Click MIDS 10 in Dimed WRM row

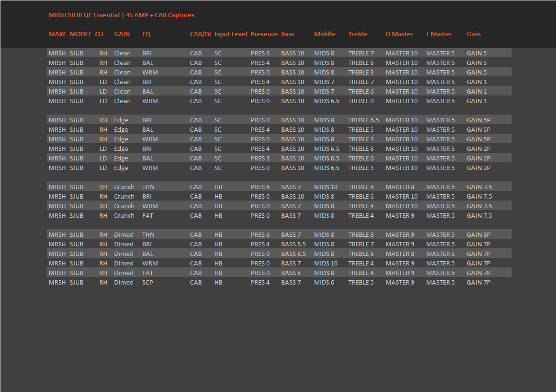[326, 264]
